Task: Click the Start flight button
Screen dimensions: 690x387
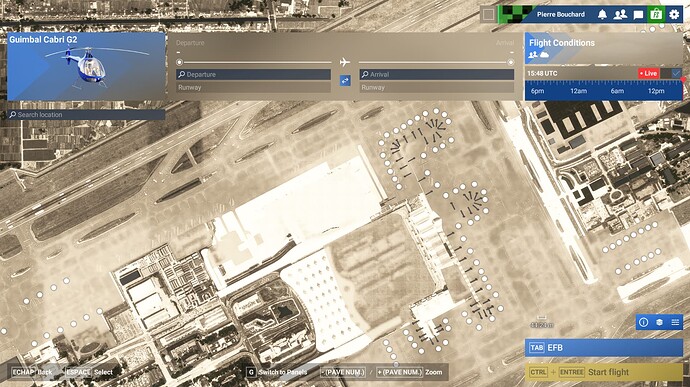Action: (x=604, y=372)
